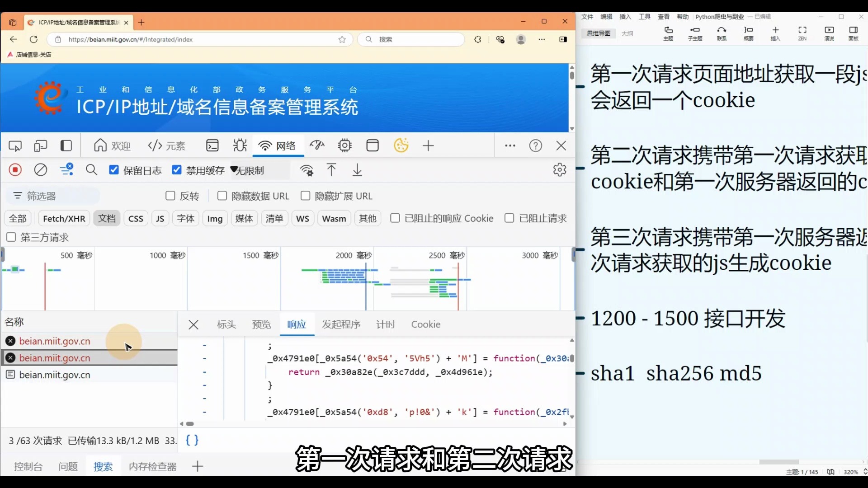
Task: Open the Performance gauge icon panel
Action: (317, 145)
